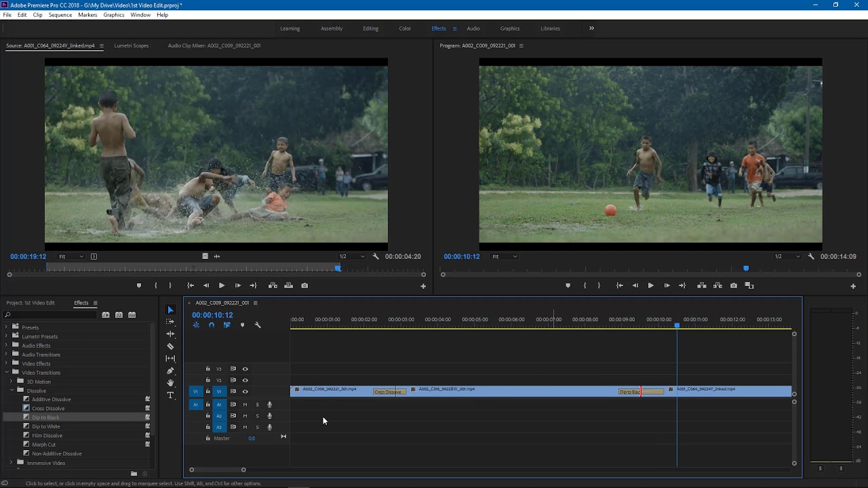Screen dimensions: 868x488
Task: Toggle lock on video track V1
Action: tap(208, 391)
